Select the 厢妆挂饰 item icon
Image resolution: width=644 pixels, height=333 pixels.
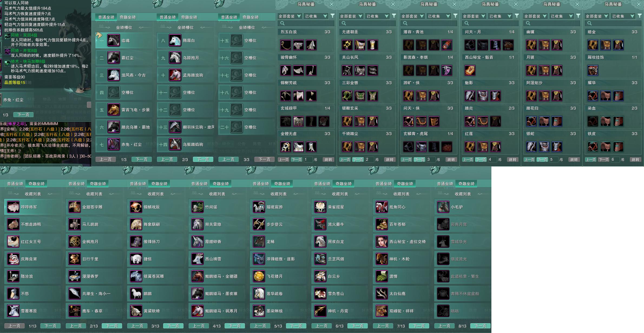click(593, 70)
